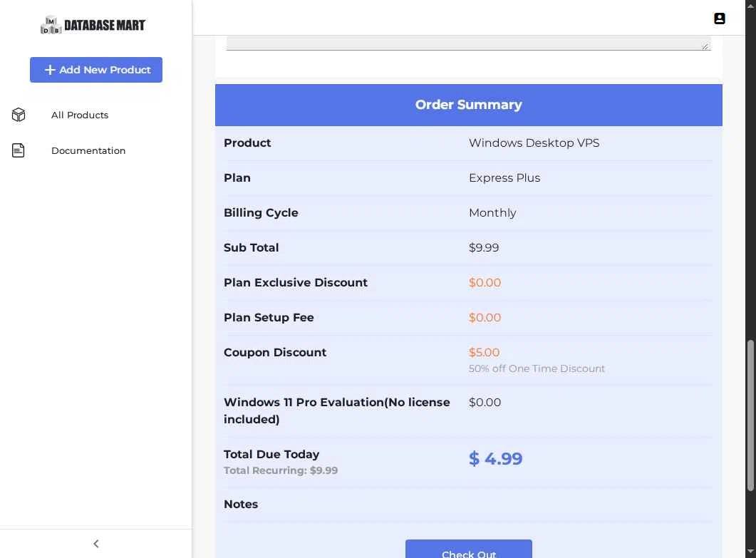
Task: Click the Plan Setup Fee label
Action: [x=269, y=318]
